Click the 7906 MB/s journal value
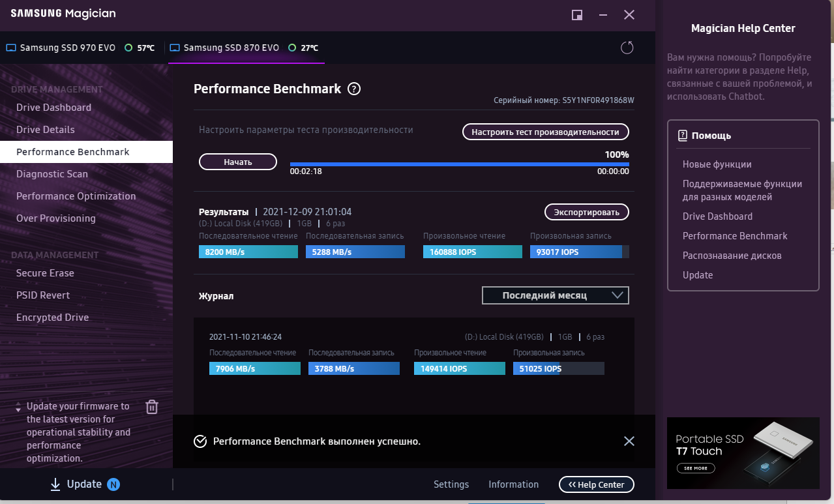Screen dimensions: 834x504 point(255,368)
